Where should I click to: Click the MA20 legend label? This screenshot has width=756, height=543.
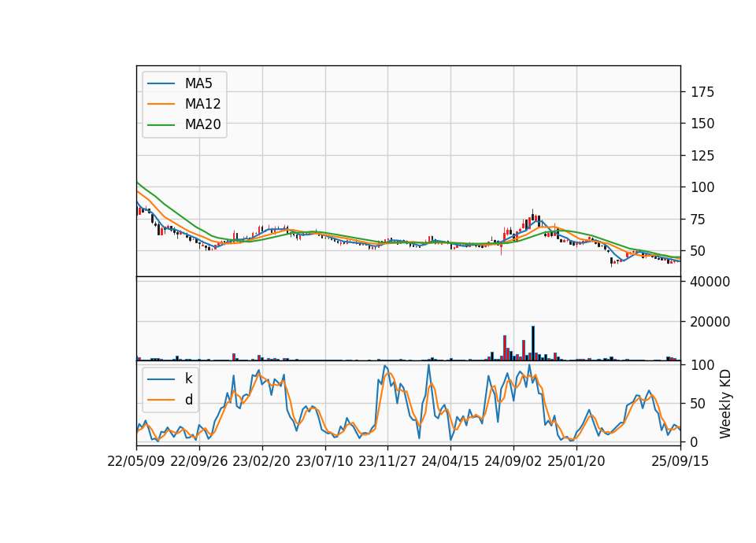(x=202, y=124)
